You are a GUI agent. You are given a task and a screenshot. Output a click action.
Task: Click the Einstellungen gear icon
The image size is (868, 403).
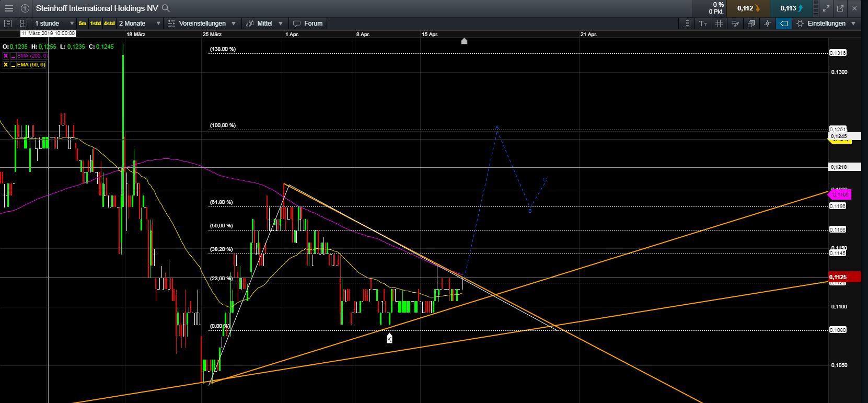click(800, 24)
